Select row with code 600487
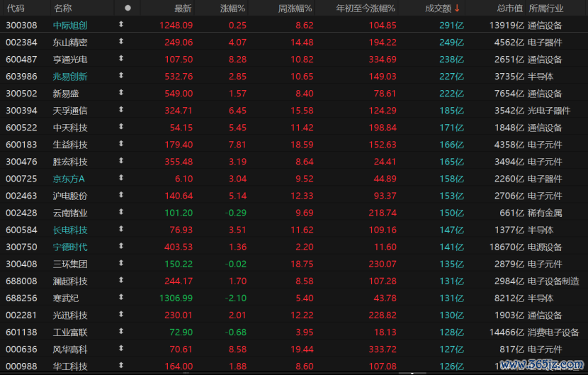Image resolution: width=588 pixels, height=375 pixels. coord(294,60)
